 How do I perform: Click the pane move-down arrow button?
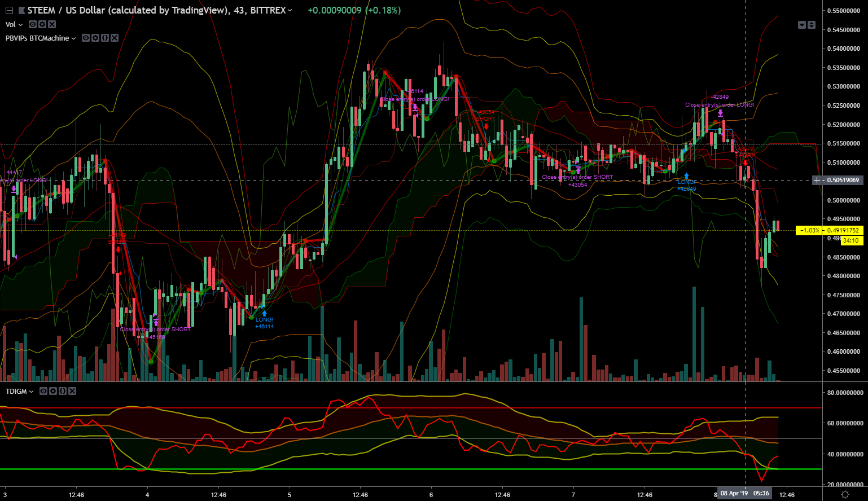(x=802, y=25)
